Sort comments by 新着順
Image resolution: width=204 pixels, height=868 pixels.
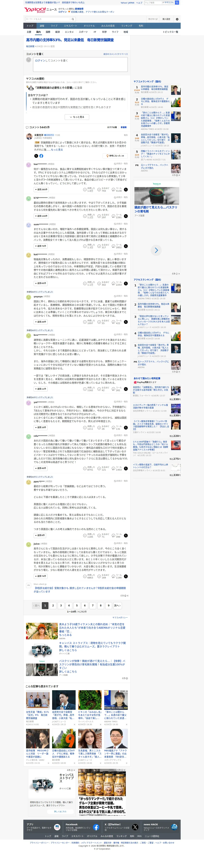124,127
